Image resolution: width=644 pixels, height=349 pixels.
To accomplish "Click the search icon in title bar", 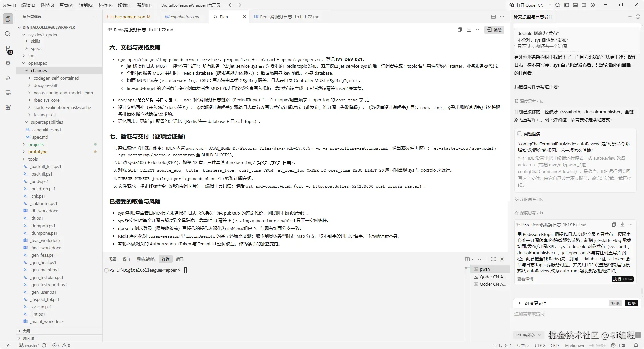I will pos(558,5).
